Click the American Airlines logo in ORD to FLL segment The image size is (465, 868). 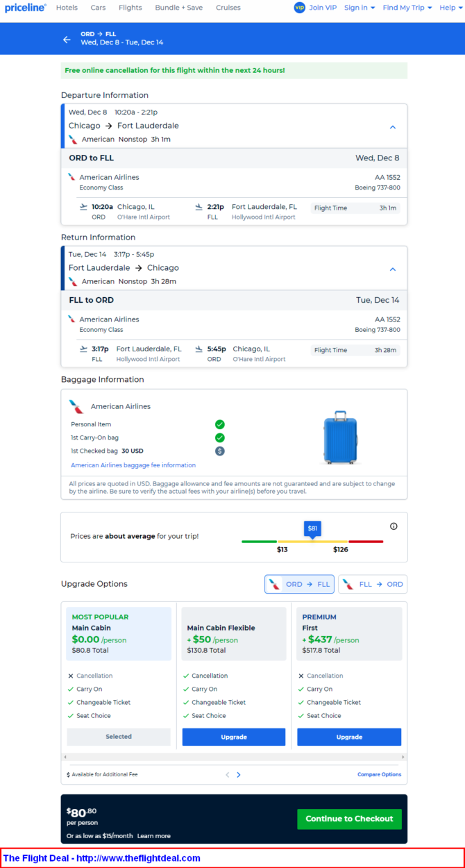tap(71, 177)
